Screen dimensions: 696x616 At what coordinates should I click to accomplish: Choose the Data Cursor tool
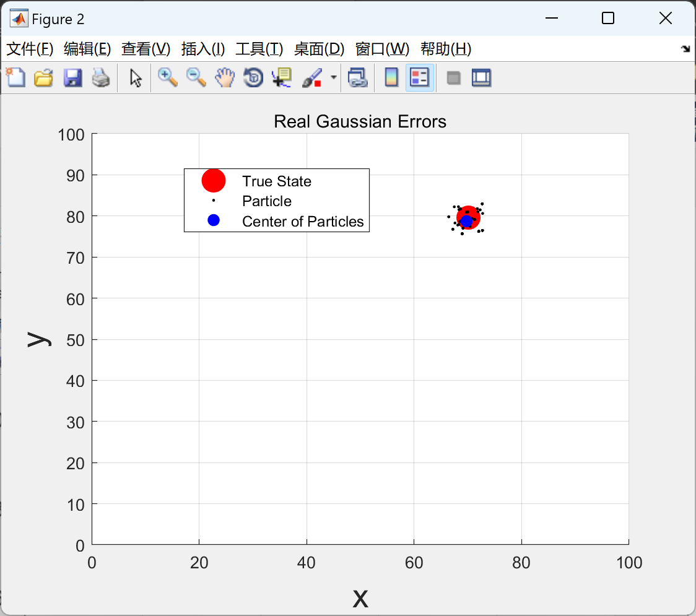coord(282,77)
